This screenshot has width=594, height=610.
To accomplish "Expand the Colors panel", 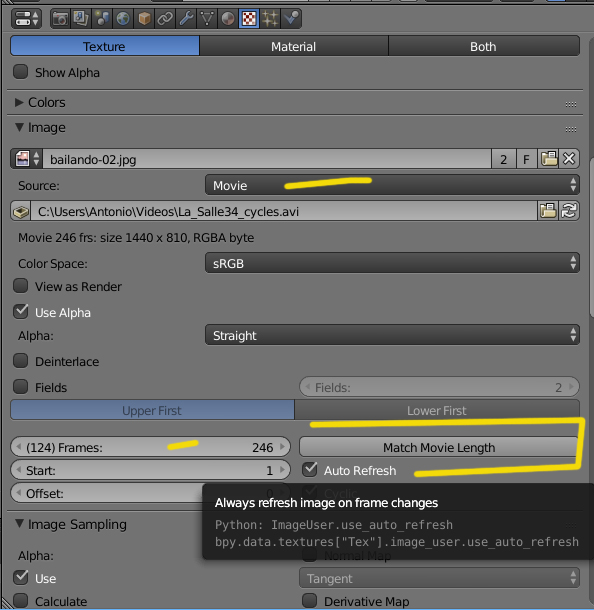I will point(19,102).
